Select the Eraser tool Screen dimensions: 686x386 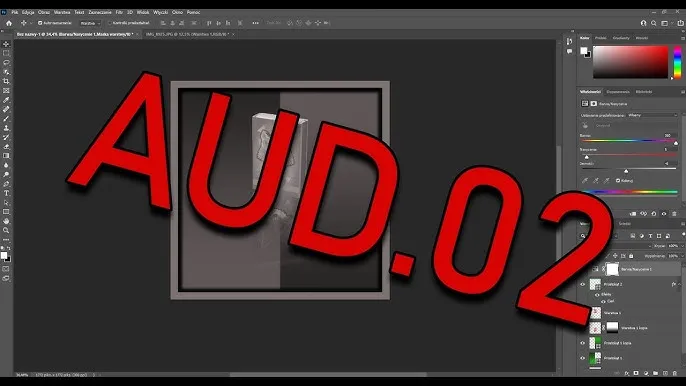pos(6,147)
